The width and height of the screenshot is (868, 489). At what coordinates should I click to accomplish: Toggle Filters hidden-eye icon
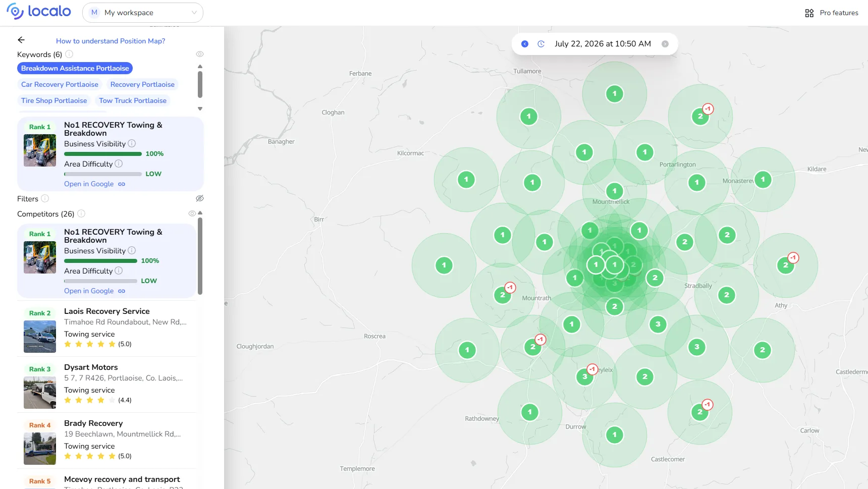tap(200, 198)
